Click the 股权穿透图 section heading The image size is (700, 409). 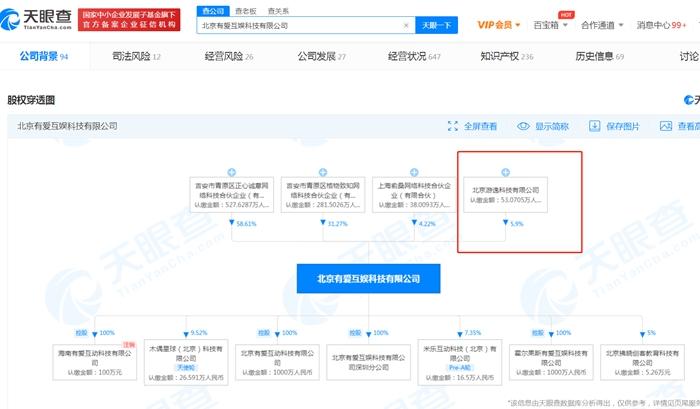[31, 100]
